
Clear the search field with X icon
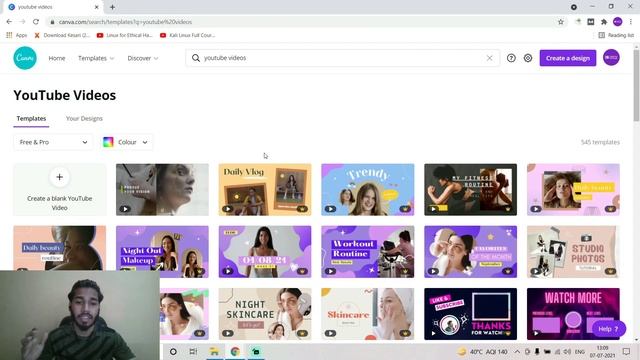click(x=489, y=58)
